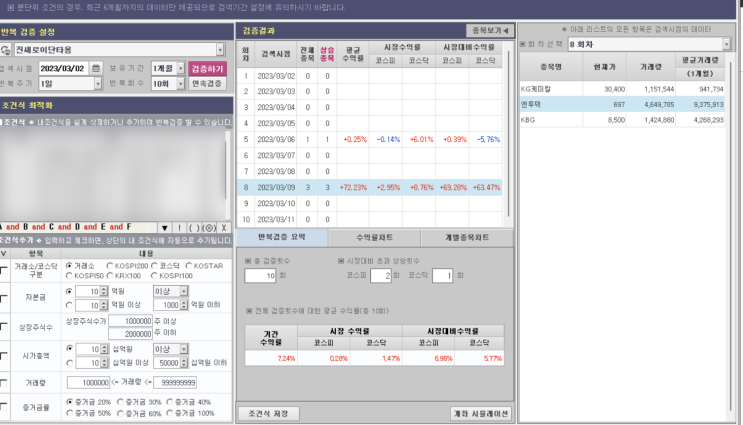Select the KG케미칼 stock row
This screenshot has height=425, width=743.
[622, 89]
